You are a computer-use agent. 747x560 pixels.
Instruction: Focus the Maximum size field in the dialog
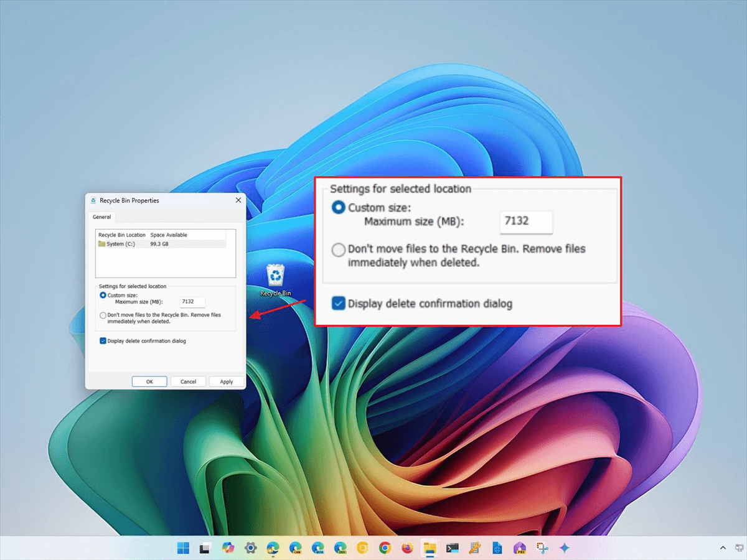pos(192,302)
